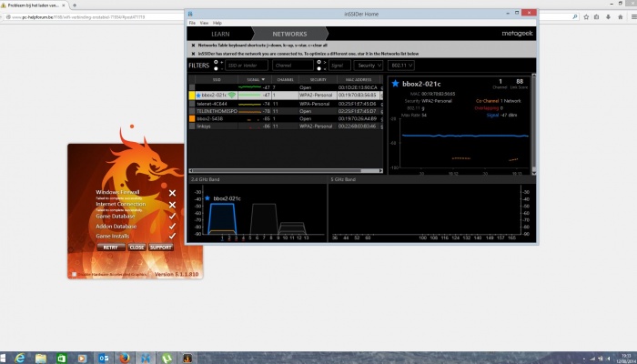Image resolution: width=637 pixels, height=364 pixels.
Task: Click the orange color swatch of bbox2-5438 row
Action: pyautogui.click(x=192, y=118)
